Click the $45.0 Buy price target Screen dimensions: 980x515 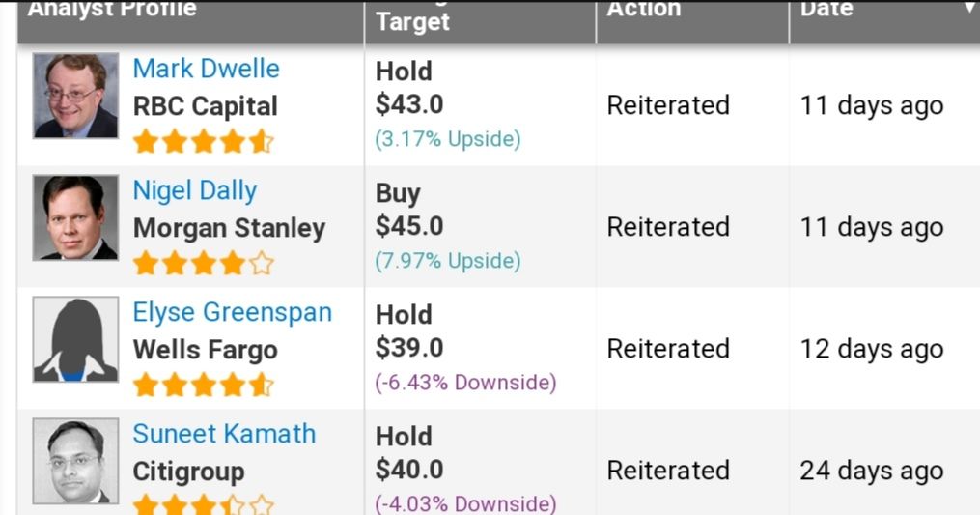point(409,226)
